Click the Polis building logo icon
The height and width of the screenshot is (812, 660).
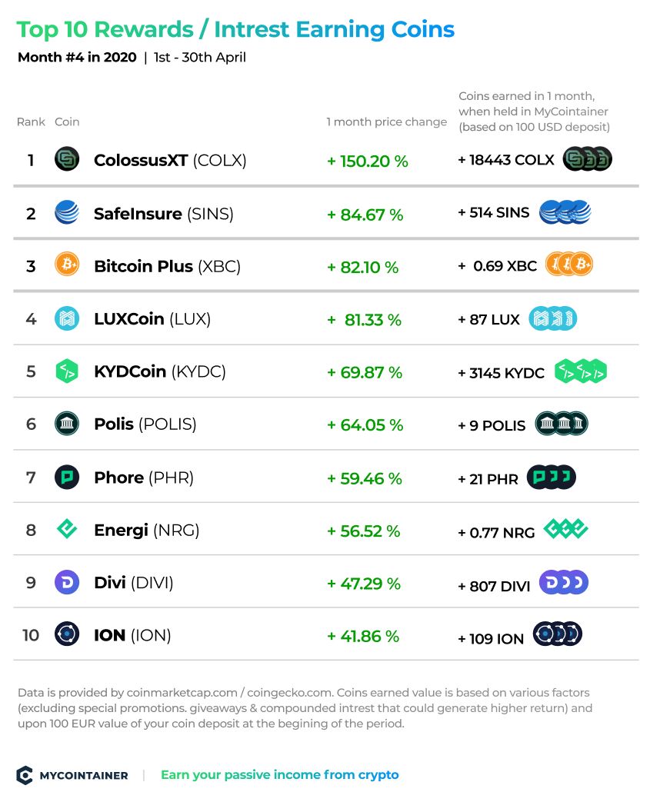tap(67, 424)
